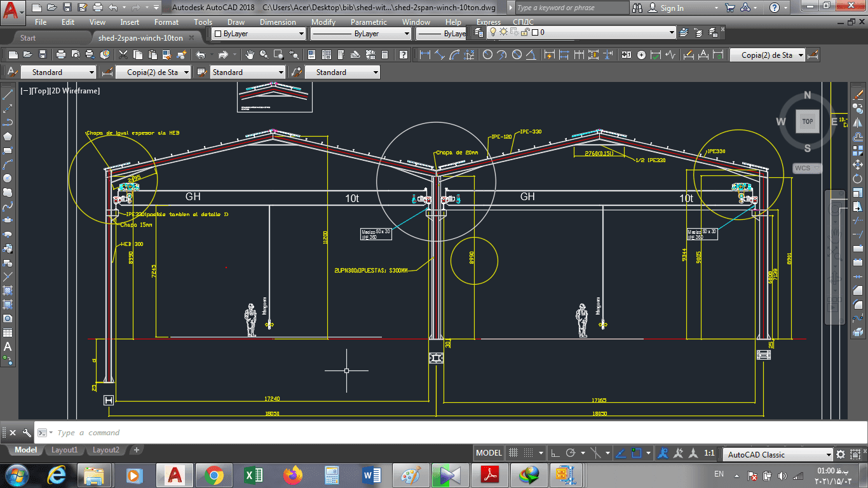Select the Angular dimension tool
The image size is (868, 488).
pyautogui.click(x=532, y=55)
